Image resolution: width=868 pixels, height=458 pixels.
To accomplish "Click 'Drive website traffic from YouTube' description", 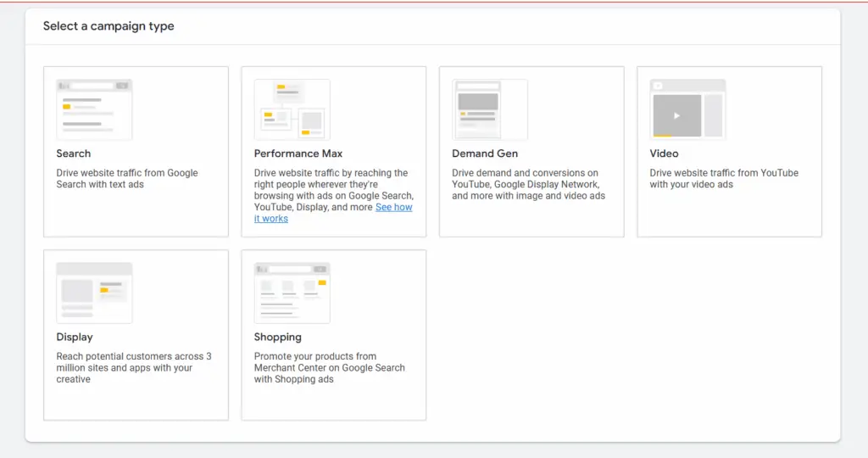I will [x=724, y=179].
